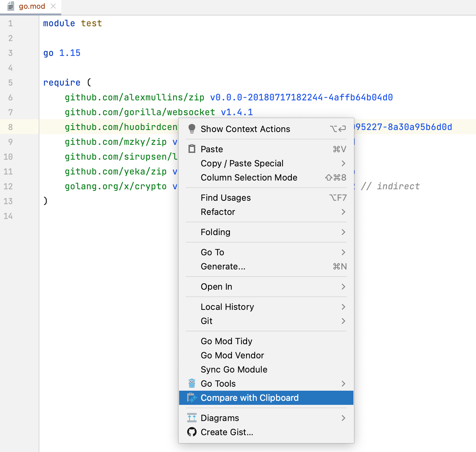Screen dimensions: 476x452
Task: Expand Copy / Paste Special submenu arrow
Action: point(343,163)
